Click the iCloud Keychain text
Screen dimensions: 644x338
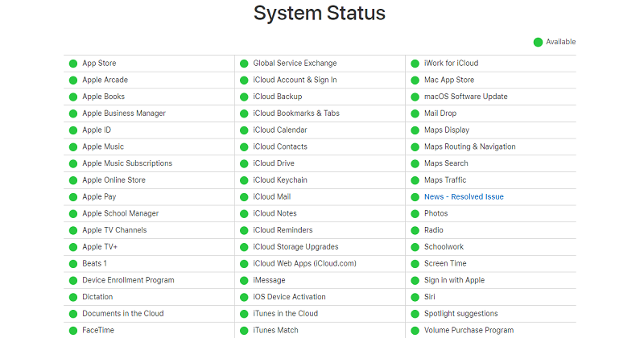click(x=280, y=180)
